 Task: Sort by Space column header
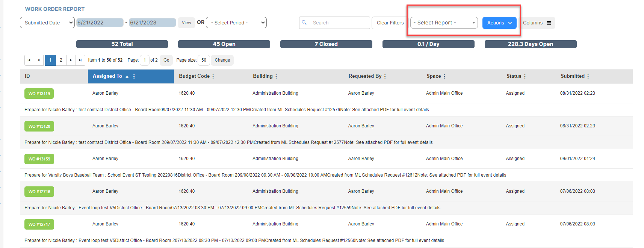[434, 76]
